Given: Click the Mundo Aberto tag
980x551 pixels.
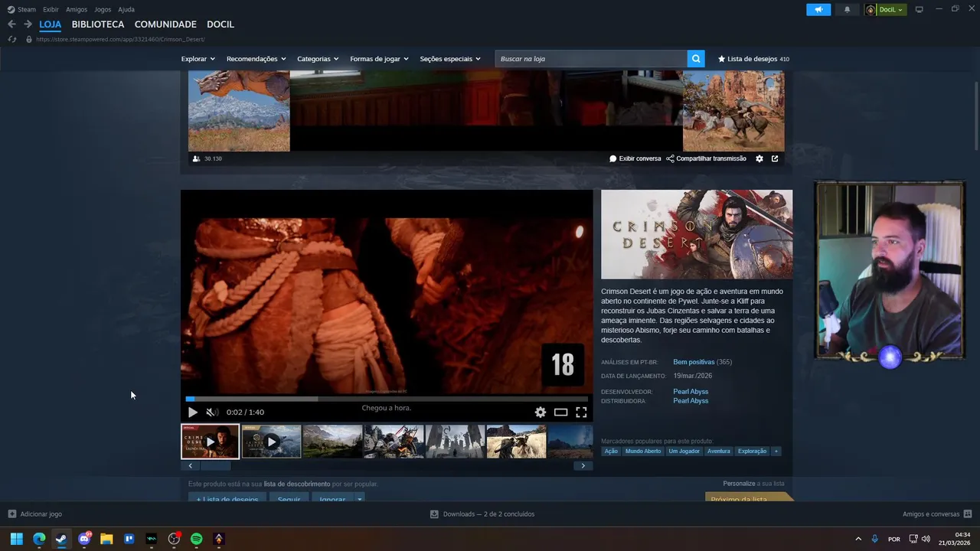Looking at the screenshot, I should click(x=643, y=452).
